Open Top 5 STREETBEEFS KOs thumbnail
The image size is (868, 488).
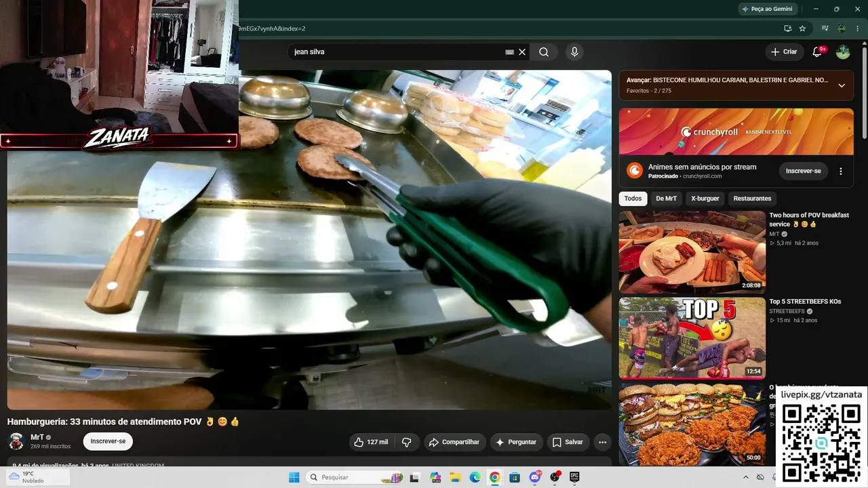(692, 338)
